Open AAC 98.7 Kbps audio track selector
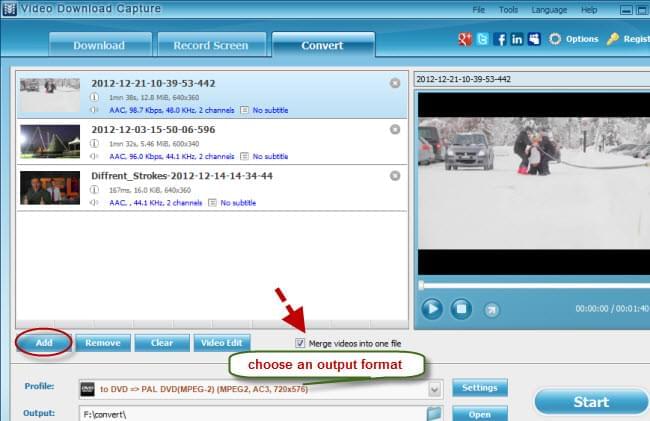This screenshot has width=650, height=421. pyautogui.click(x=172, y=110)
